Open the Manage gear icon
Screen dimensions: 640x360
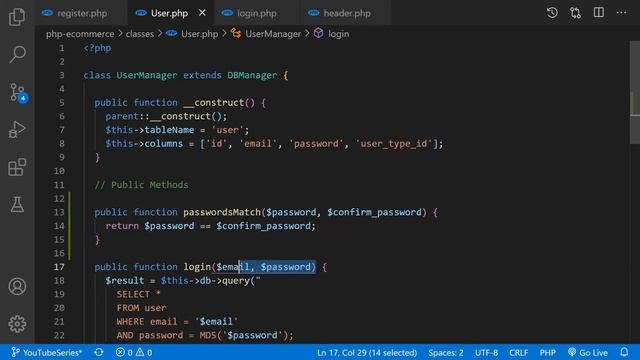(17, 324)
